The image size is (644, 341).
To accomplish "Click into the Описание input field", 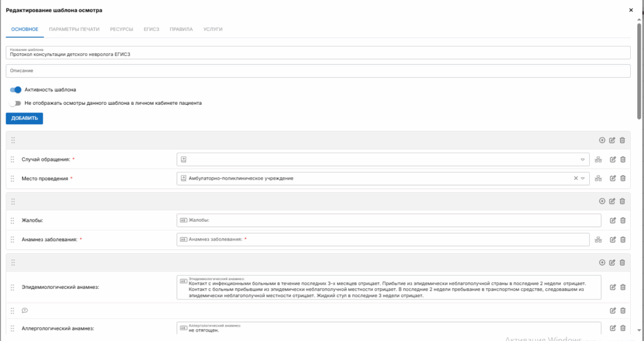I will 318,71.
